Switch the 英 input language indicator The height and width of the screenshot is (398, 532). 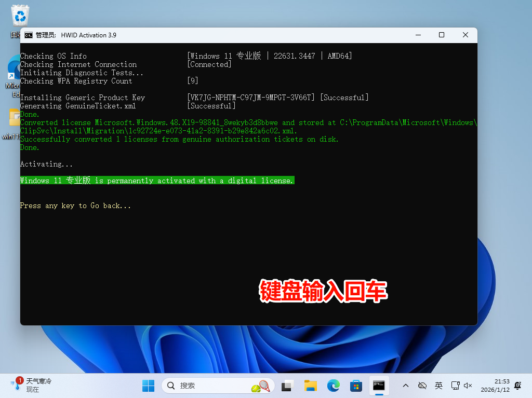point(438,386)
